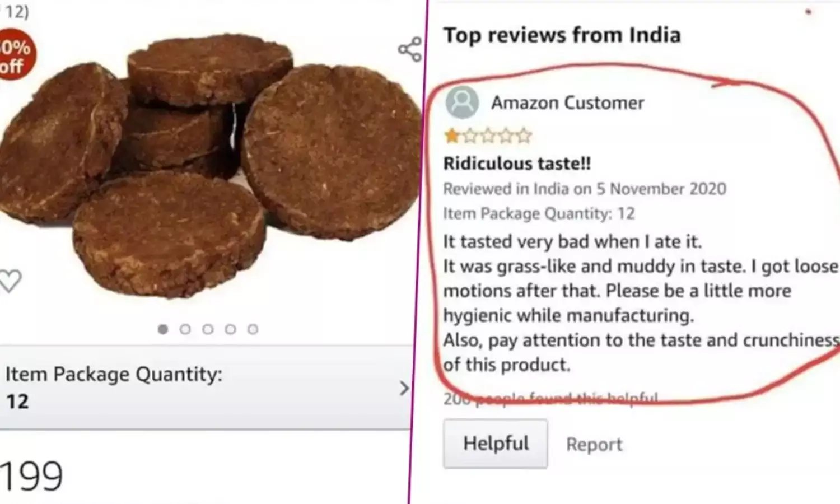Open Item Package Quantity 12 selector
The image size is (840, 504).
206,388
